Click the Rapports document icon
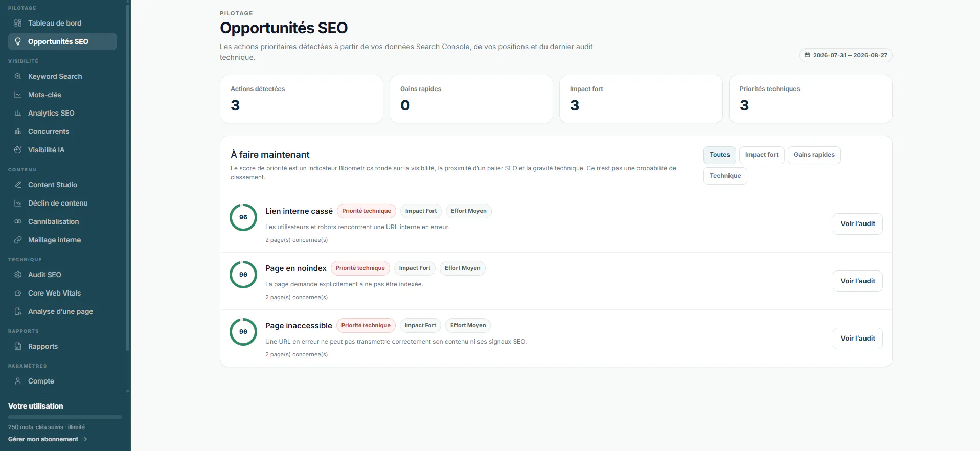 click(18, 346)
